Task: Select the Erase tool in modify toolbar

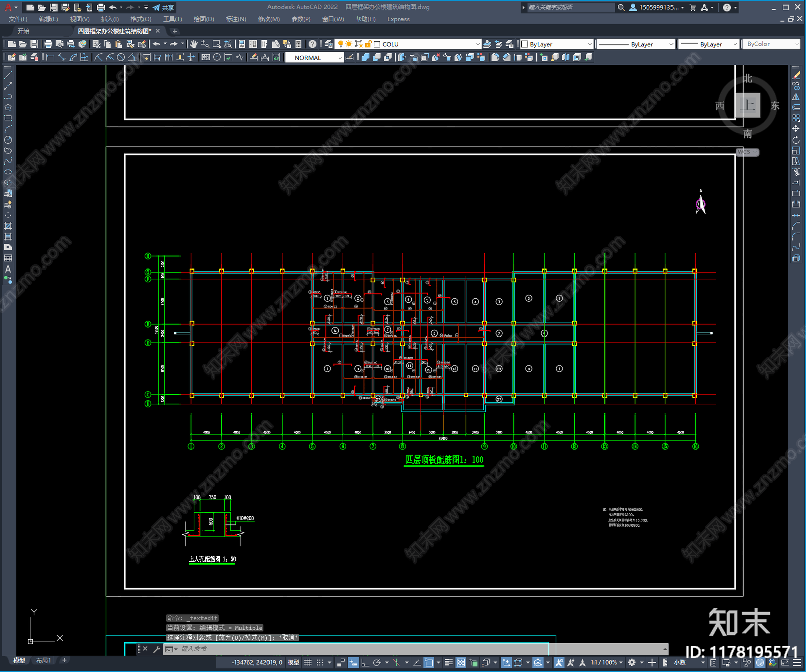Action: pyautogui.click(x=796, y=75)
